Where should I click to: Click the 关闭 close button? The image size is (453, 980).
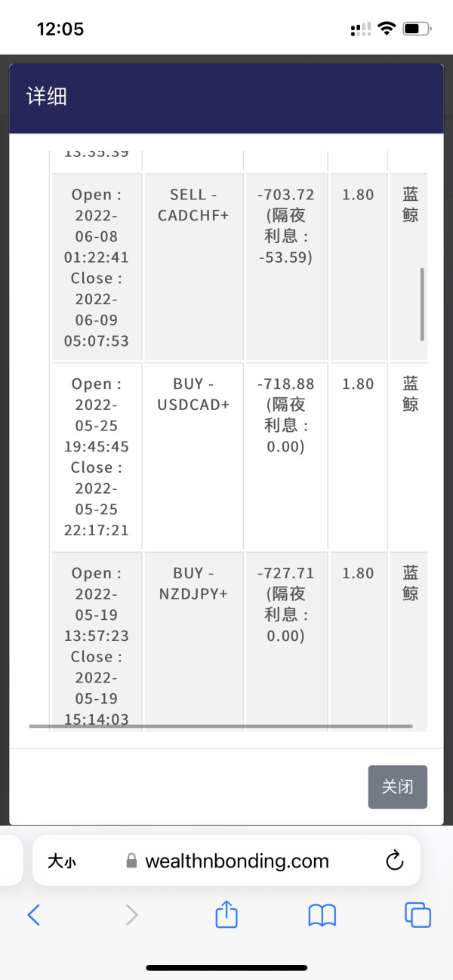[x=397, y=787]
